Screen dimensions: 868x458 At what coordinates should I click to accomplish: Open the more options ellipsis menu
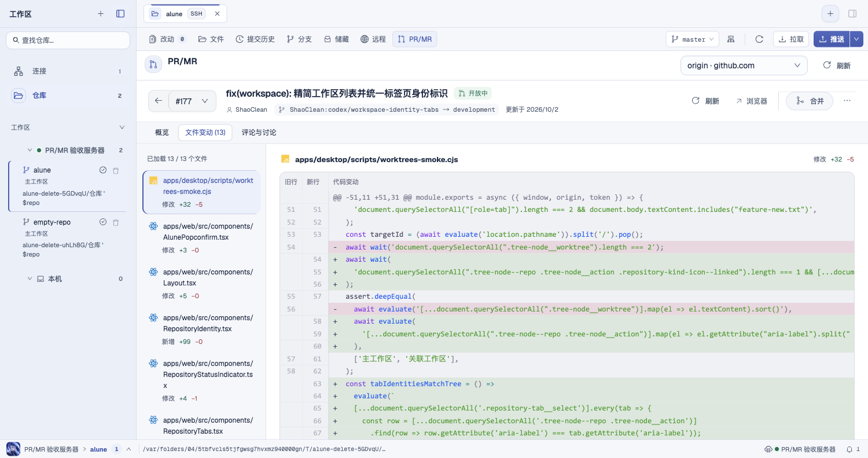coord(847,101)
